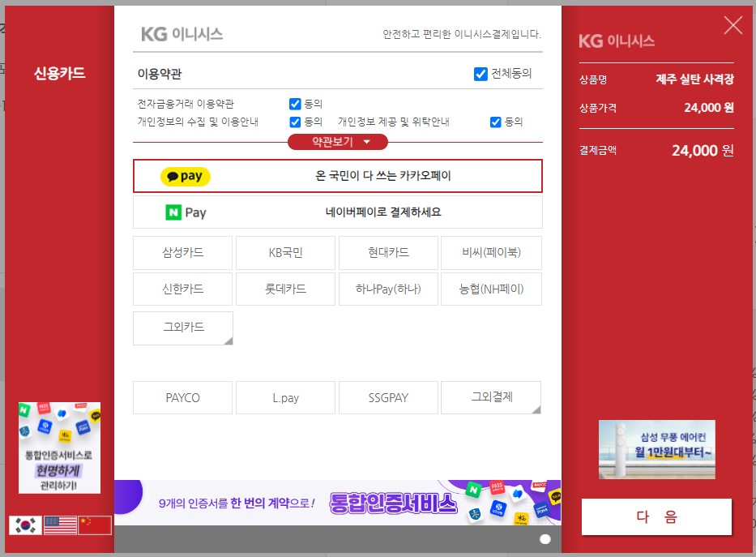Choose the SSGPAY payment option

pos(387,397)
